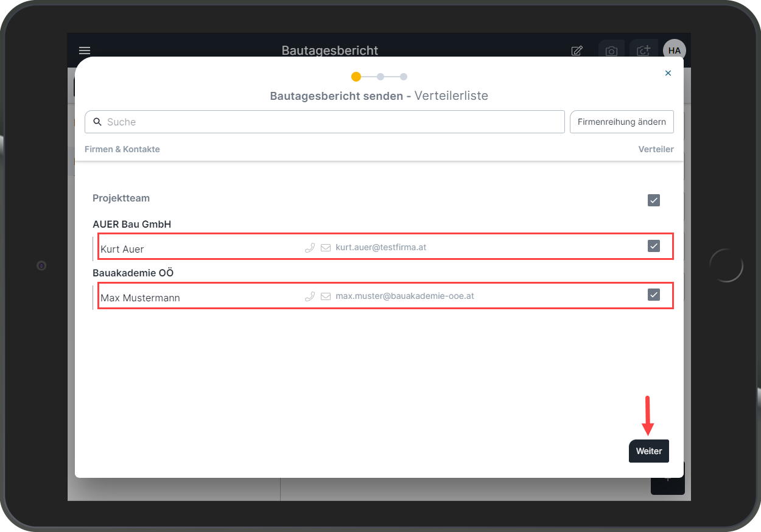
Task: Click max.muster@bauakademie-ooe.at email address
Action: click(x=405, y=296)
